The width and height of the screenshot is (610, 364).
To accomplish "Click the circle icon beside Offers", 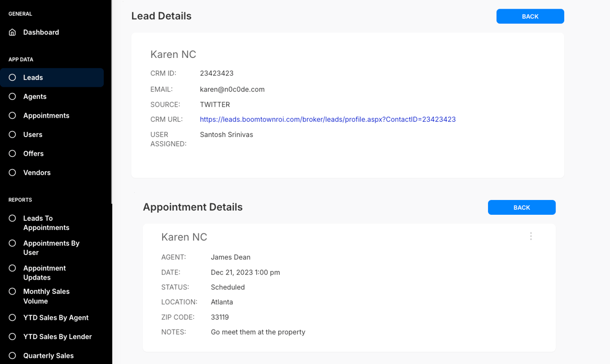I will pyautogui.click(x=13, y=154).
